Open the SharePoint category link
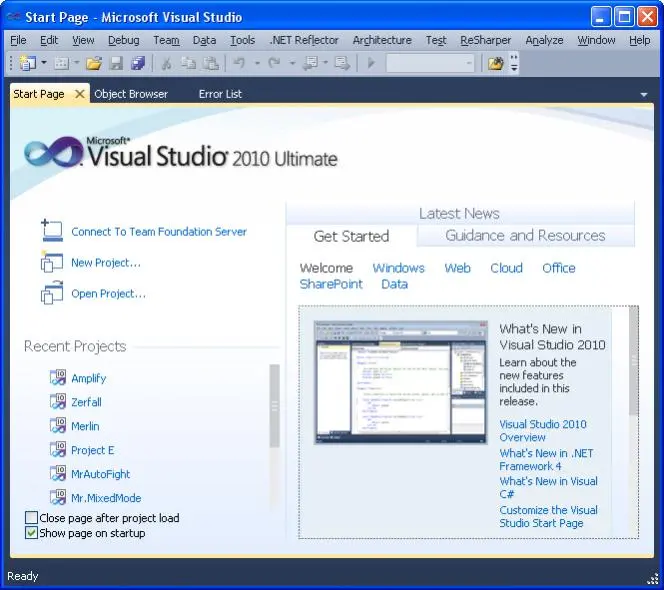 point(331,284)
